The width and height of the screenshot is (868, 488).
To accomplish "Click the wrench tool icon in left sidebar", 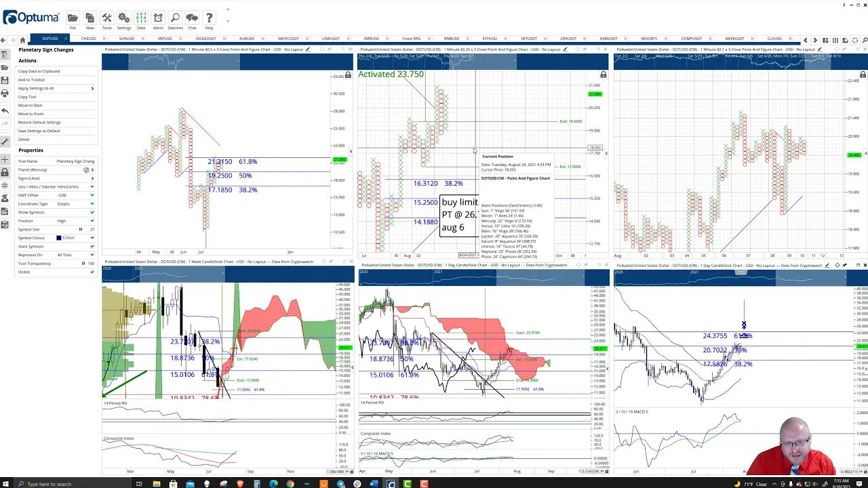I will click(x=5, y=142).
